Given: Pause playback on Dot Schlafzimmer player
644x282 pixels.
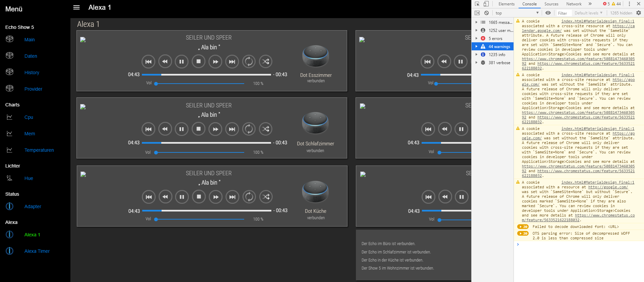Looking at the screenshot, I should (181, 129).
